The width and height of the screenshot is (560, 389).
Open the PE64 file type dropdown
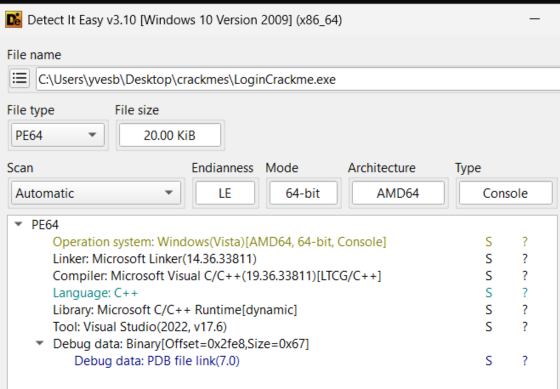[58, 135]
